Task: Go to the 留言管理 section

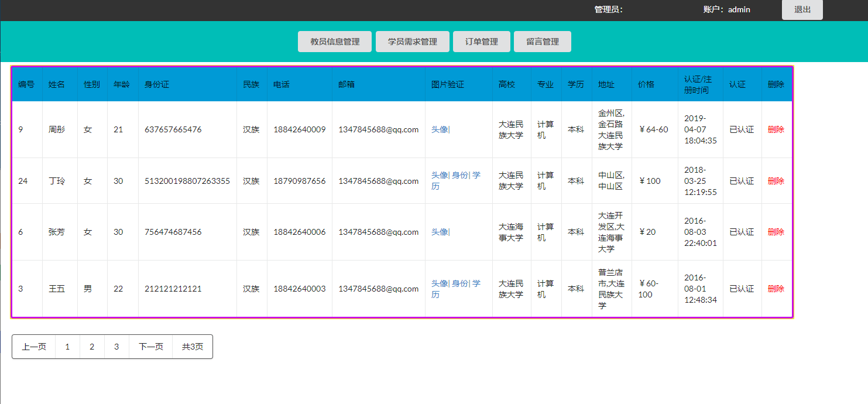Action: (542, 41)
